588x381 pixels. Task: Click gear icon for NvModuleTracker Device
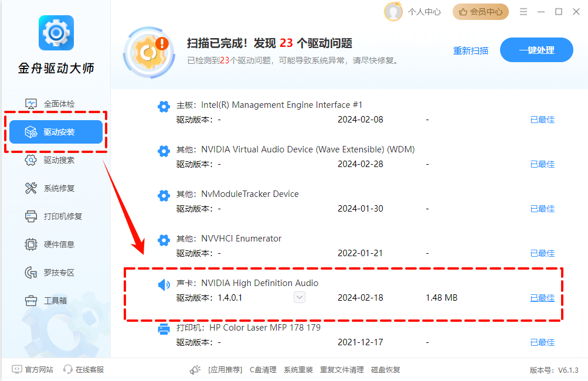(x=164, y=196)
